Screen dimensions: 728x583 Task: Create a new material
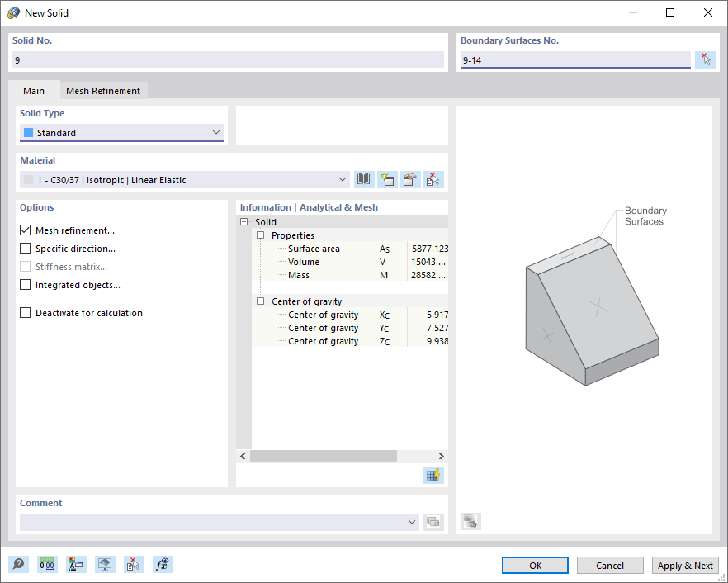point(387,179)
